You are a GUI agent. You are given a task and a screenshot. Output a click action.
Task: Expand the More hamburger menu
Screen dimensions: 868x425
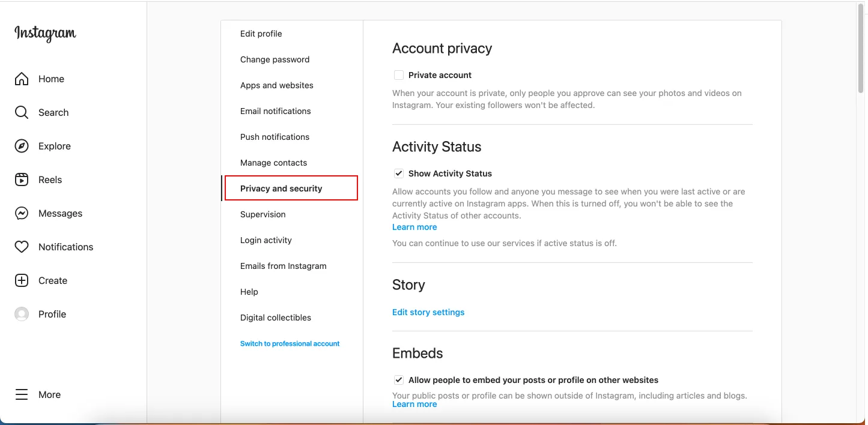tap(22, 394)
